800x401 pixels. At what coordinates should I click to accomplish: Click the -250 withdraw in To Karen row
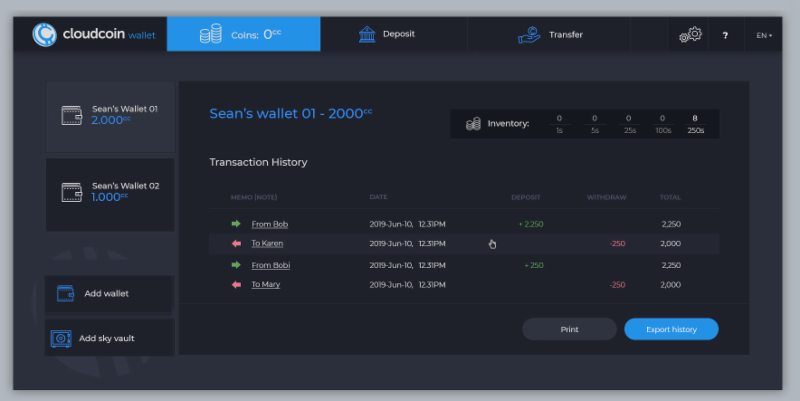pos(617,244)
